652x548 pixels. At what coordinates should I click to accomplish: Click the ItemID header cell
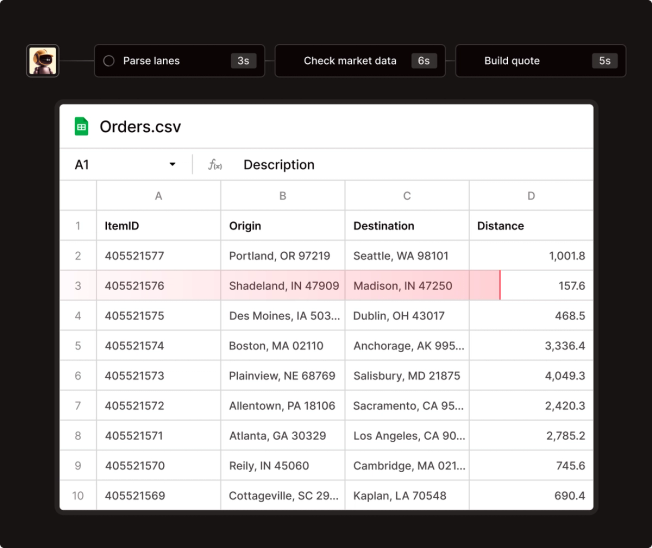(x=158, y=226)
